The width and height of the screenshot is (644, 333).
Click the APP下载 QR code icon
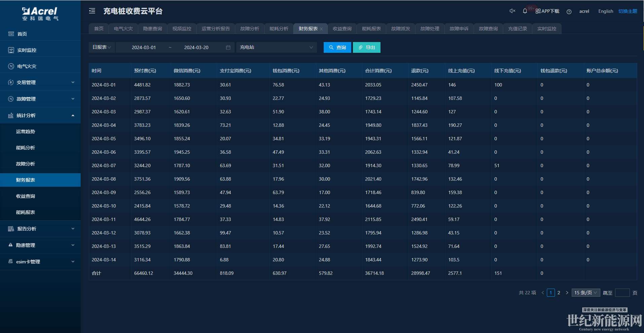(538, 11)
